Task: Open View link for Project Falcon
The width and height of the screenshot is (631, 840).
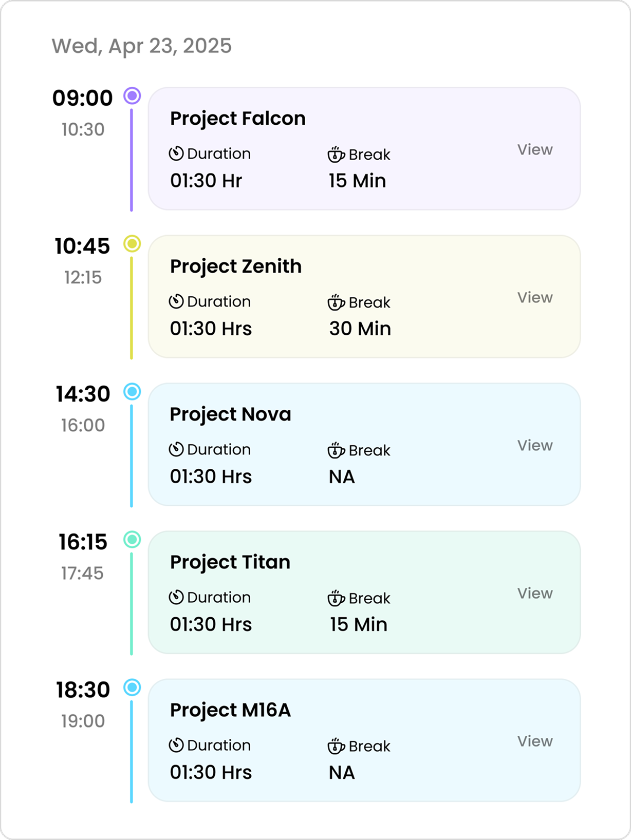Action: pos(535,149)
